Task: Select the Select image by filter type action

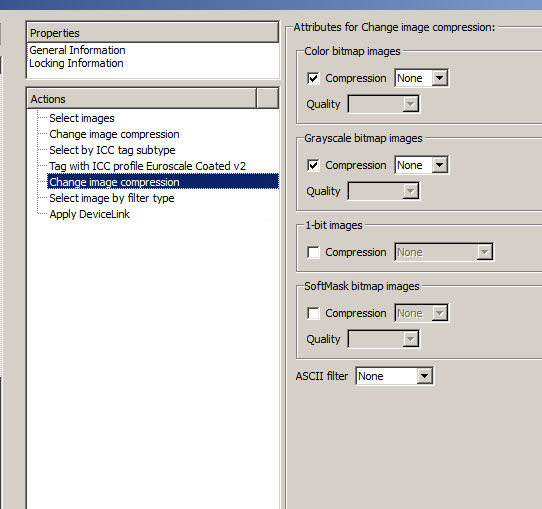Action: tap(112, 198)
